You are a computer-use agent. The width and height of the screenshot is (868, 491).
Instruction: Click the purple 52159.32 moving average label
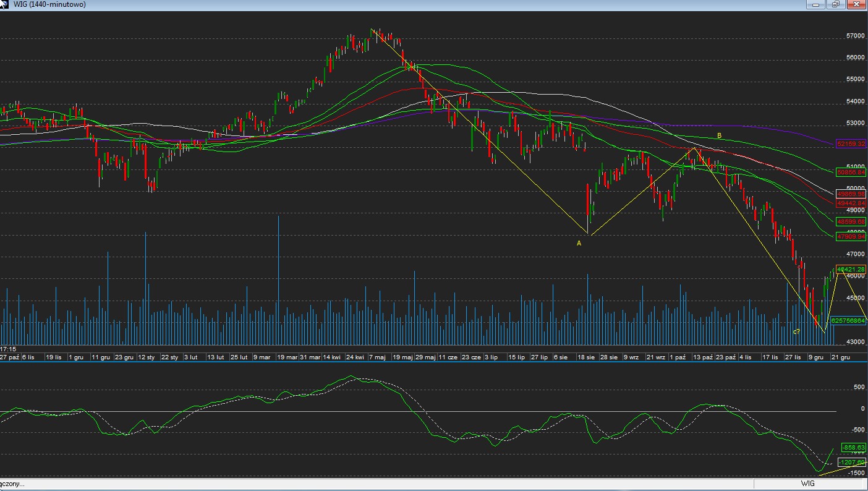click(x=851, y=143)
